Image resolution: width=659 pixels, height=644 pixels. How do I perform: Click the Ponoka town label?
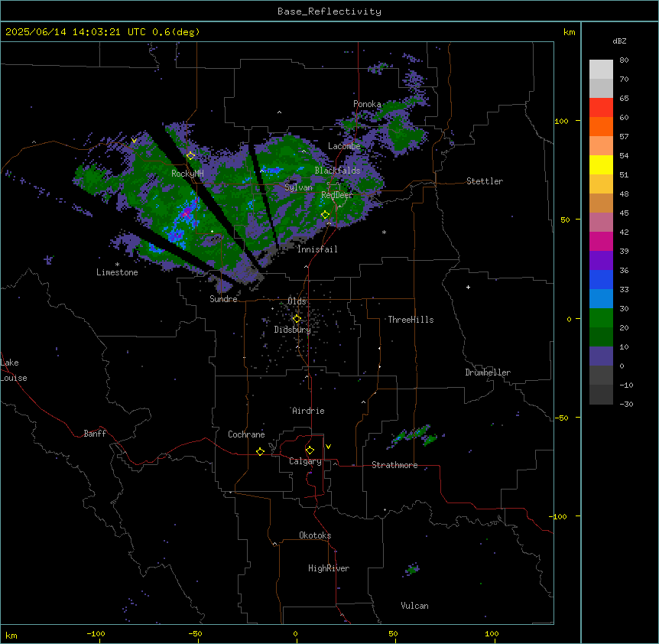click(x=367, y=104)
